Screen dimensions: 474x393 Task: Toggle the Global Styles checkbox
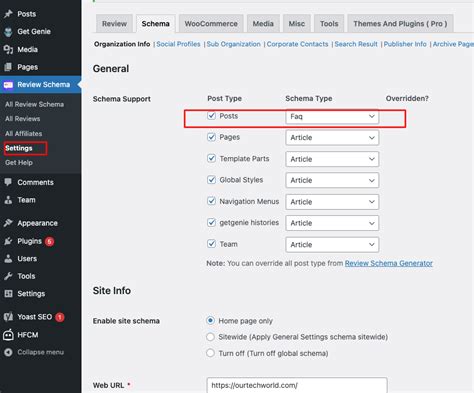click(211, 180)
